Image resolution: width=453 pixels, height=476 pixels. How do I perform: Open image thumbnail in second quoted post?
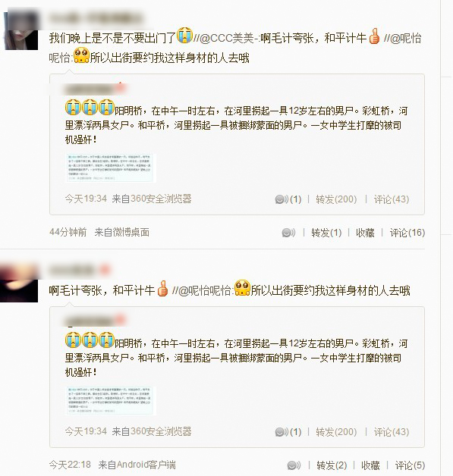point(110,400)
